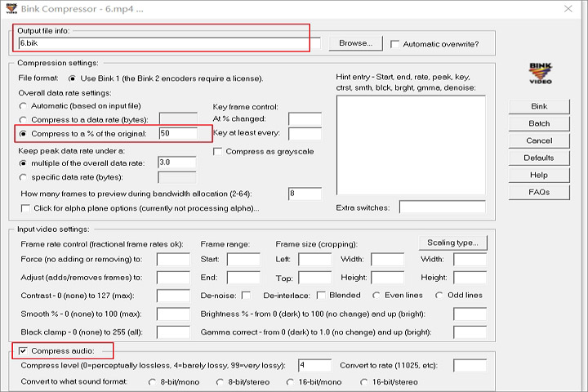588x392 pixels.
Task: Click the scaling Width field
Action: [470, 260]
